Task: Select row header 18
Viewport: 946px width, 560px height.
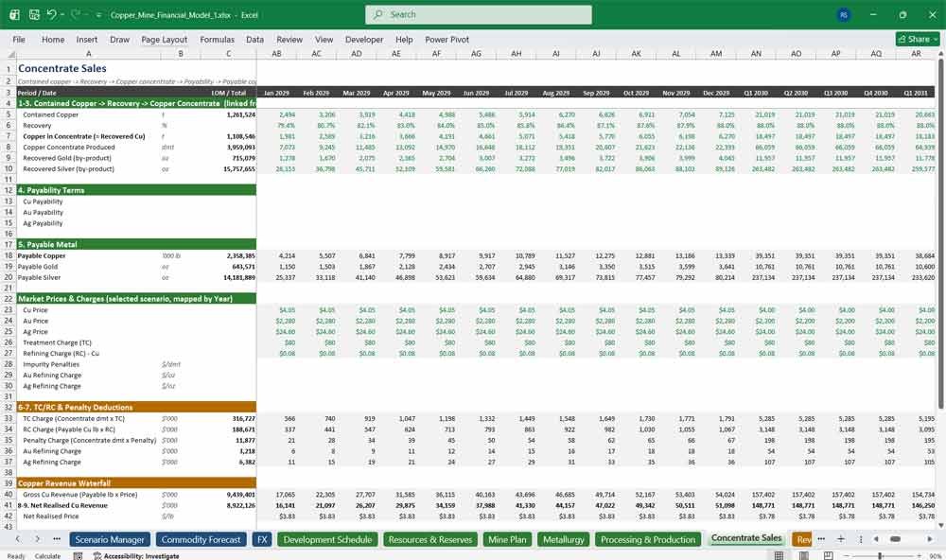Action: (9, 255)
